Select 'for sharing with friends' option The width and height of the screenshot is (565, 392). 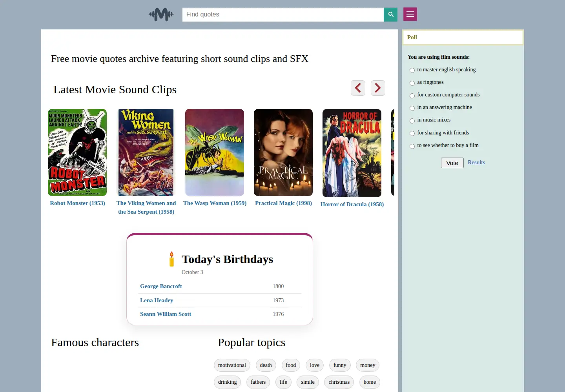412,133
